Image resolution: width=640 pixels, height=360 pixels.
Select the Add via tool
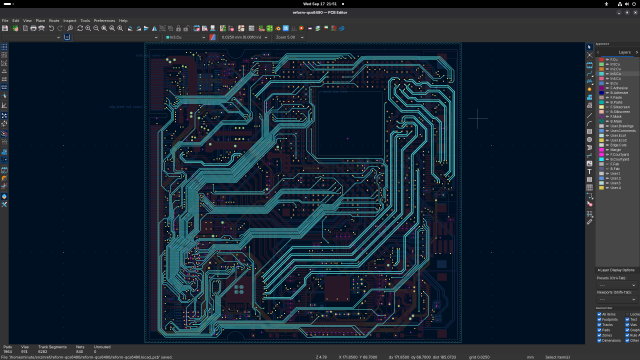tap(589, 89)
